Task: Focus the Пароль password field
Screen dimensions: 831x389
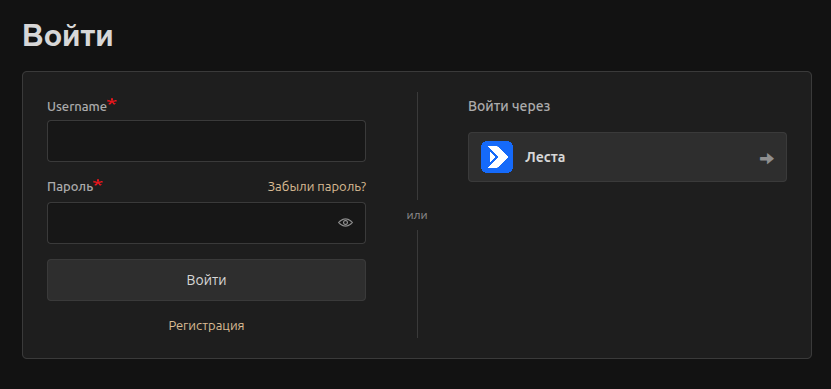Action: pos(206,223)
